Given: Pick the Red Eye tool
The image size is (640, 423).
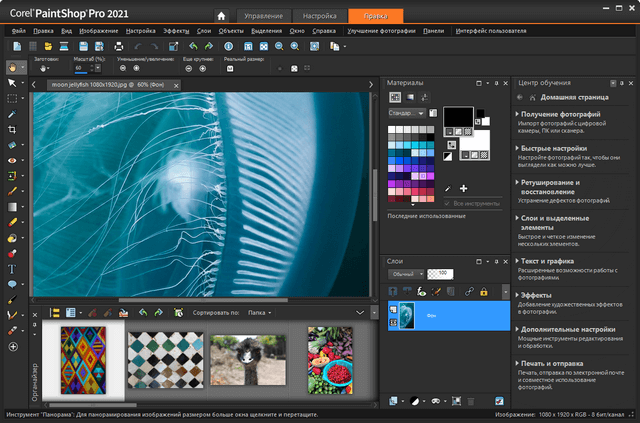Looking at the screenshot, I should click(x=13, y=160).
